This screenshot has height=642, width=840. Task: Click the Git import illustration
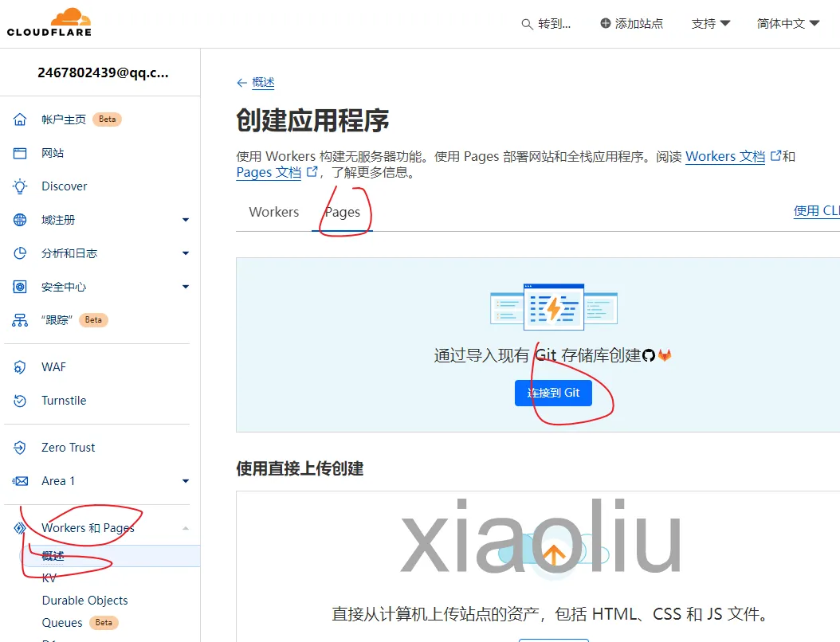(554, 306)
